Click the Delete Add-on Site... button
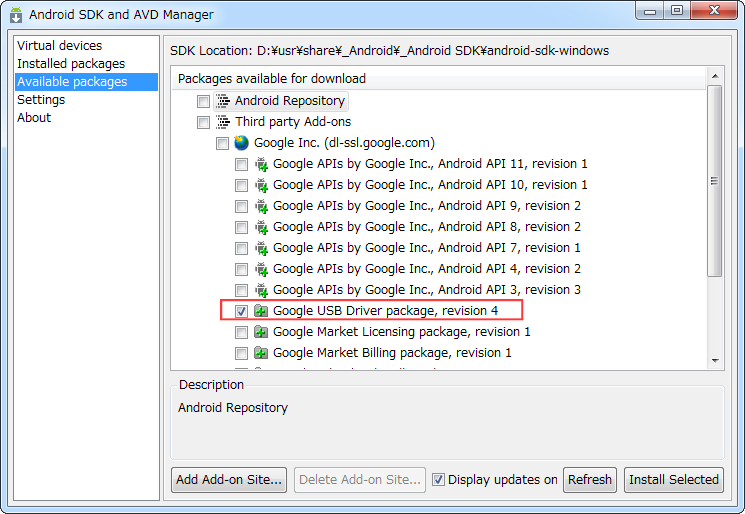 [360, 480]
